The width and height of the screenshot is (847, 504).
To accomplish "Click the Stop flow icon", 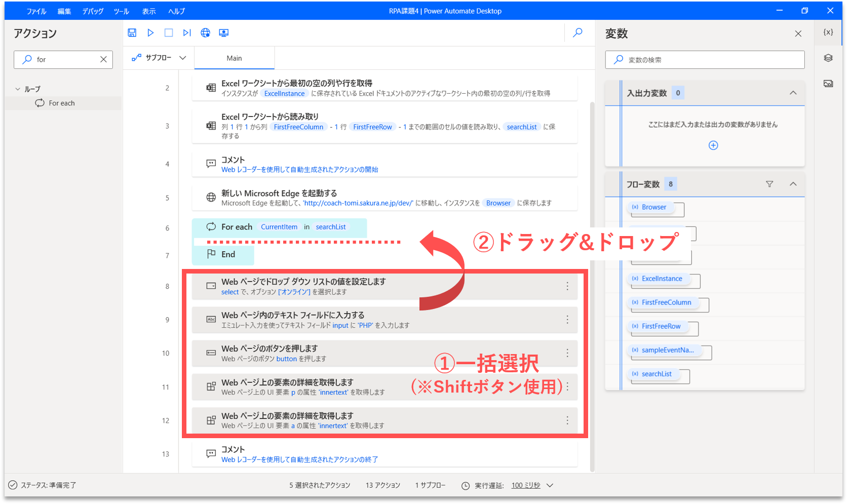I will tap(169, 33).
